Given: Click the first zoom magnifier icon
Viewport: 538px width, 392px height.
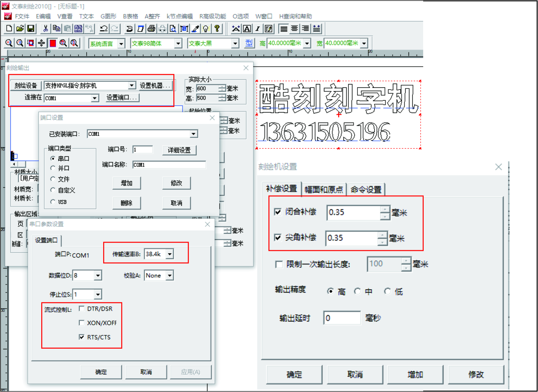Looking at the screenshot, I should pyautogui.click(x=9, y=43).
